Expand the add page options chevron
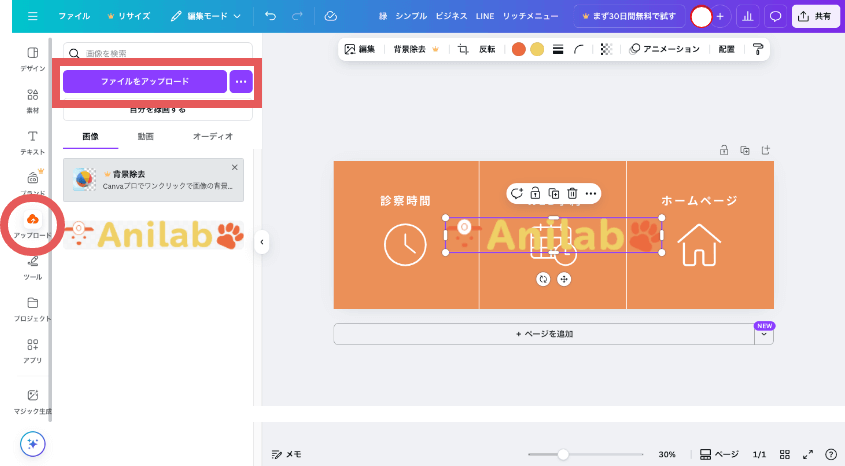This screenshot has height=466, width=845. click(x=764, y=334)
